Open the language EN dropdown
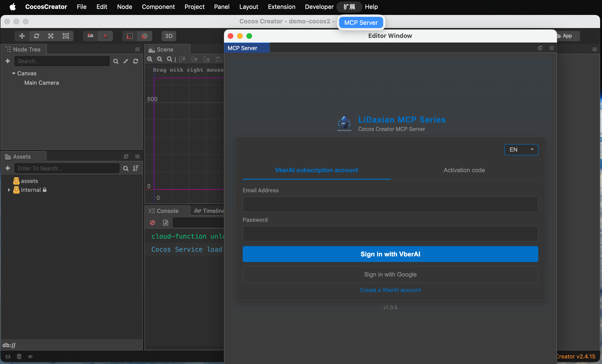This screenshot has width=602, height=364. 521,149
